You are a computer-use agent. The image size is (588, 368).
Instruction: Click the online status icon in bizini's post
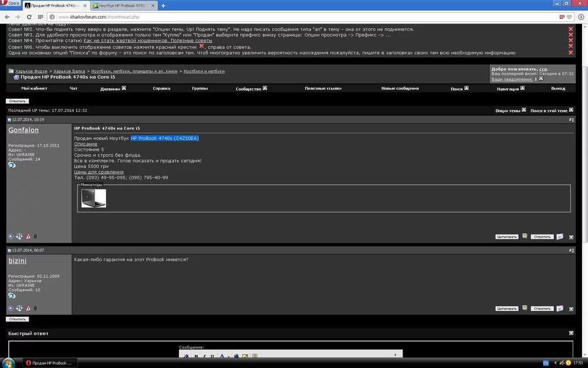[x=11, y=309]
